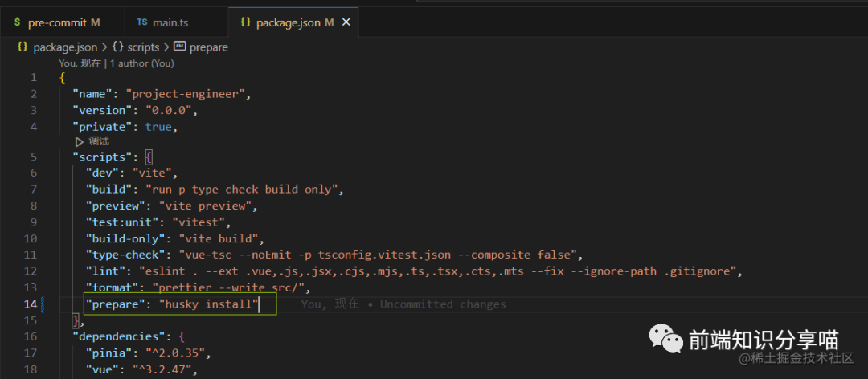868x379 pixels.
Task: Open the prepare breadcrumb segment
Action: click(209, 47)
